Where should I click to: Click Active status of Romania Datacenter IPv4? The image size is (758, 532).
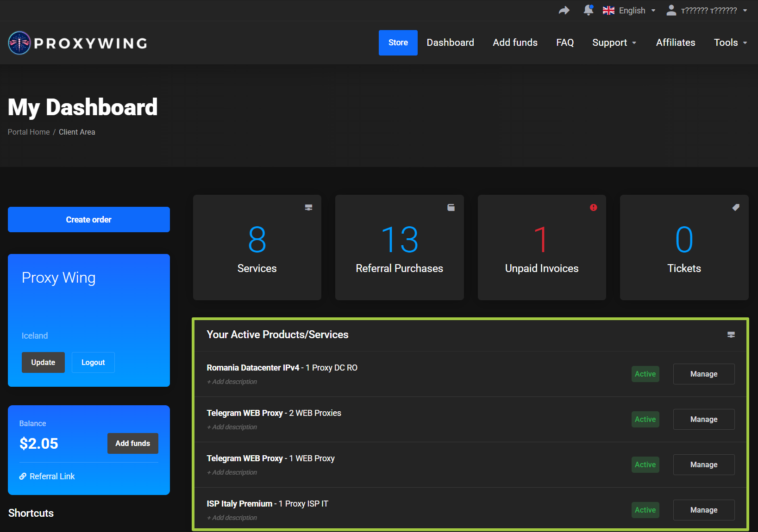(x=645, y=374)
